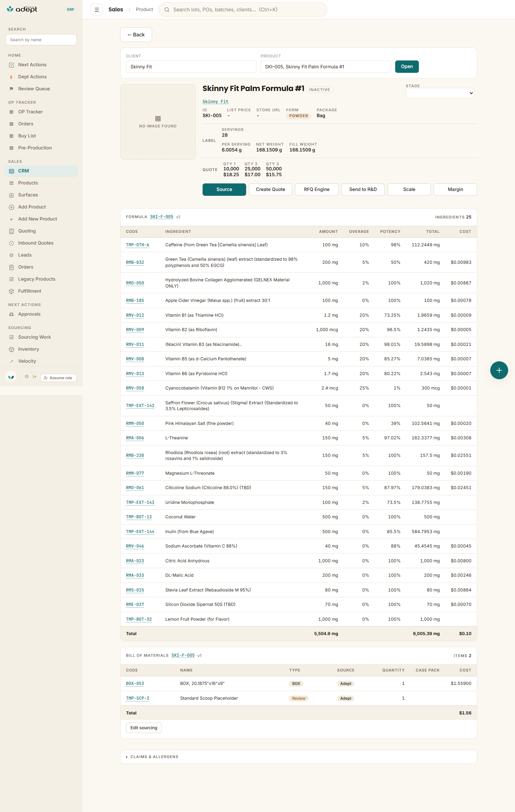Viewport: 515px width, 812px height.
Task: Click Create Quote button
Action: (271, 190)
